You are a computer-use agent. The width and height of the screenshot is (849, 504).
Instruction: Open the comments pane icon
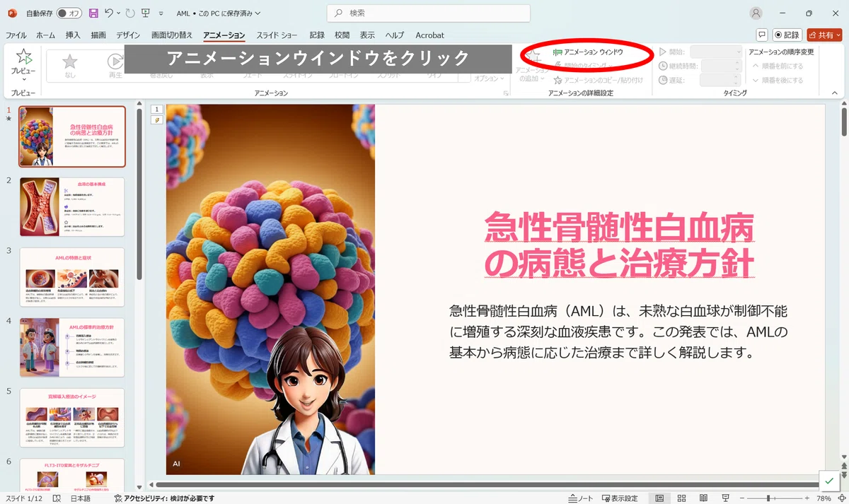tap(762, 35)
